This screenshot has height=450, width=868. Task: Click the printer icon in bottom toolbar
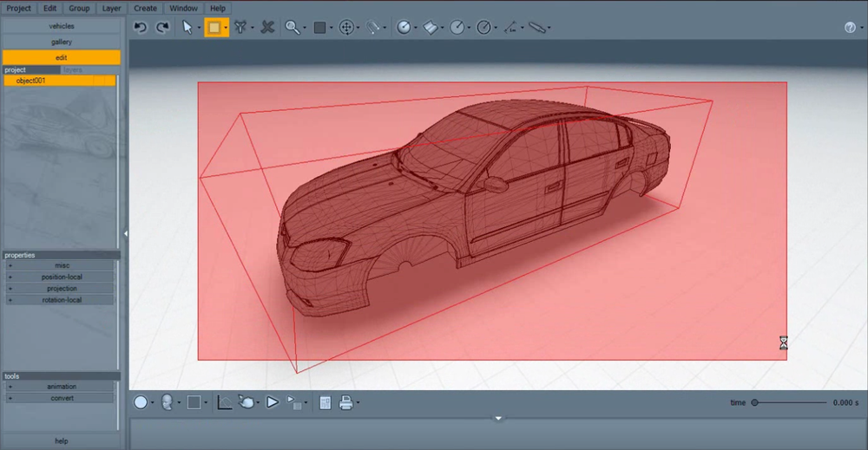click(346, 402)
